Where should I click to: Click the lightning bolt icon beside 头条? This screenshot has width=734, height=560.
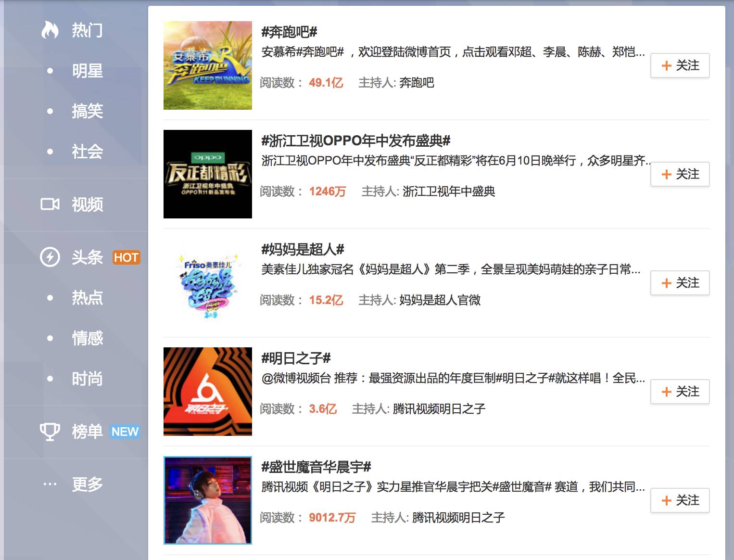tap(50, 257)
